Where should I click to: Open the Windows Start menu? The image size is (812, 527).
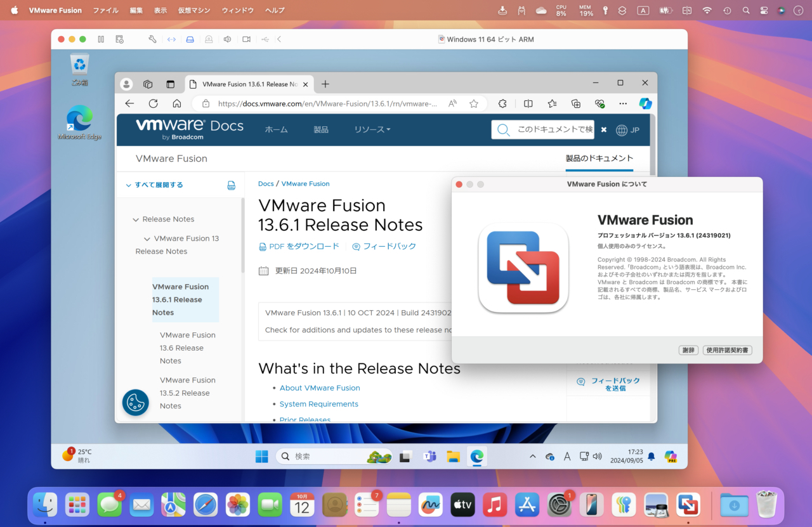(x=261, y=456)
